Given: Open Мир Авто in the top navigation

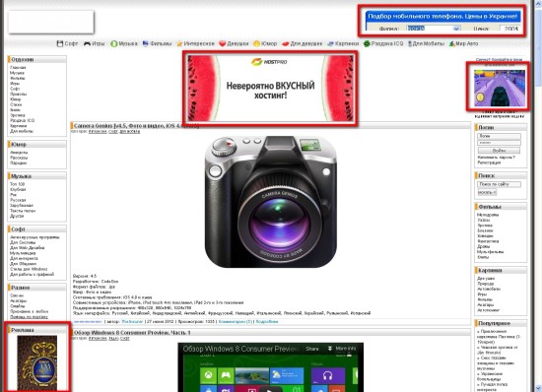Looking at the screenshot, I should (x=467, y=44).
